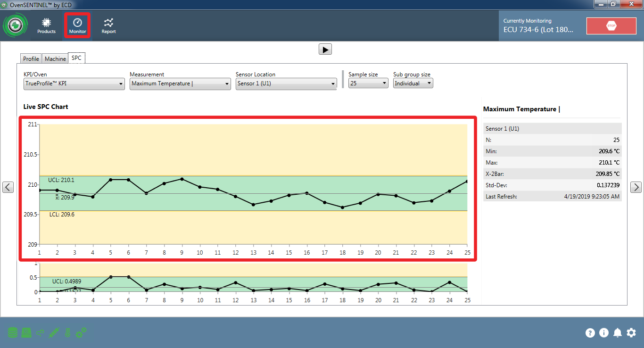The width and height of the screenshot is (644, 348).
Task: Open the KPI/Oven dropdown
Action: [74, 83]
